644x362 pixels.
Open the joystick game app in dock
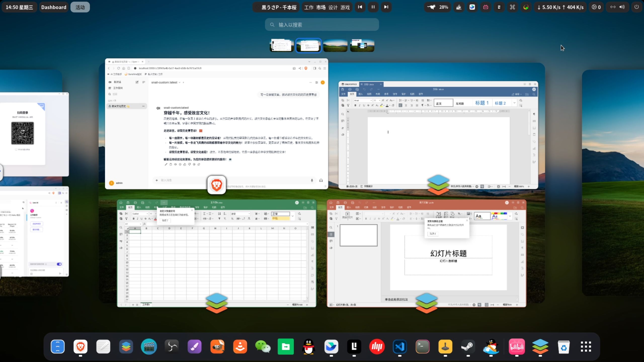coord(445,347)
